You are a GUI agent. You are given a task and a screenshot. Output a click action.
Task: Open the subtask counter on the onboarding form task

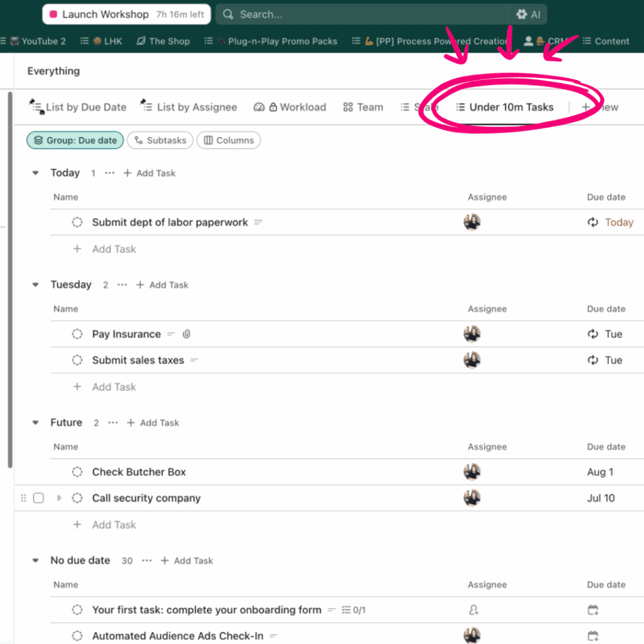tap(353, 609)
